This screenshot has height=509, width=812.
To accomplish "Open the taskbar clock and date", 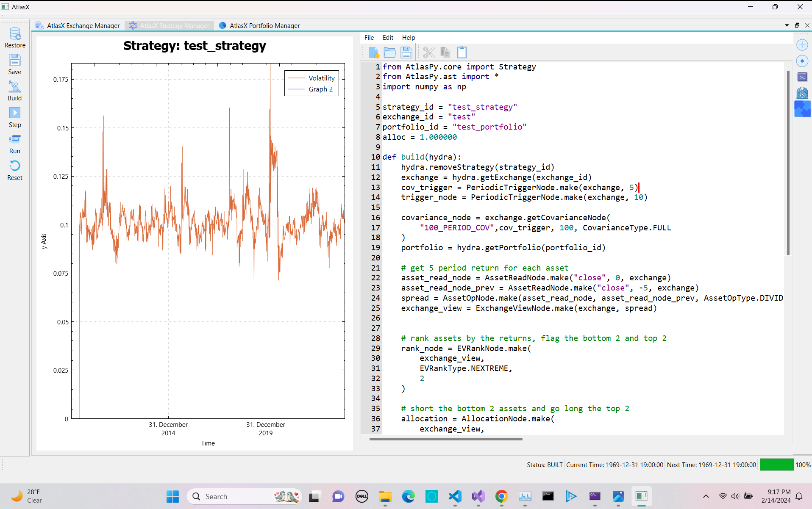I will point(776,496).
